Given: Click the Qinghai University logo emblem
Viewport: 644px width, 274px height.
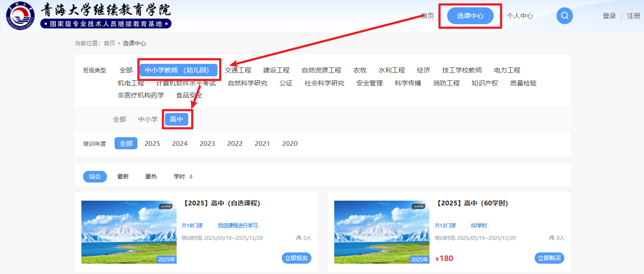Looking at the screenshot, I should coord(20,17).
